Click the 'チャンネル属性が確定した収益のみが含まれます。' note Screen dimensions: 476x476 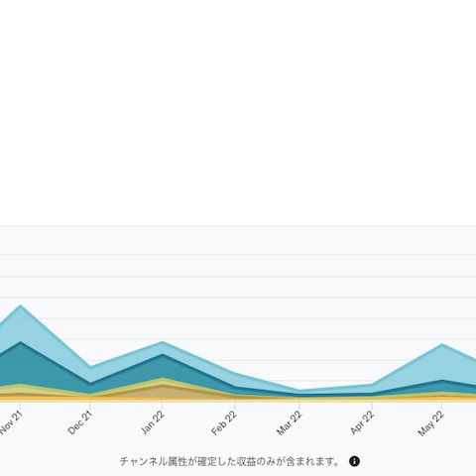pyautogui.click(x=229, y=461)
